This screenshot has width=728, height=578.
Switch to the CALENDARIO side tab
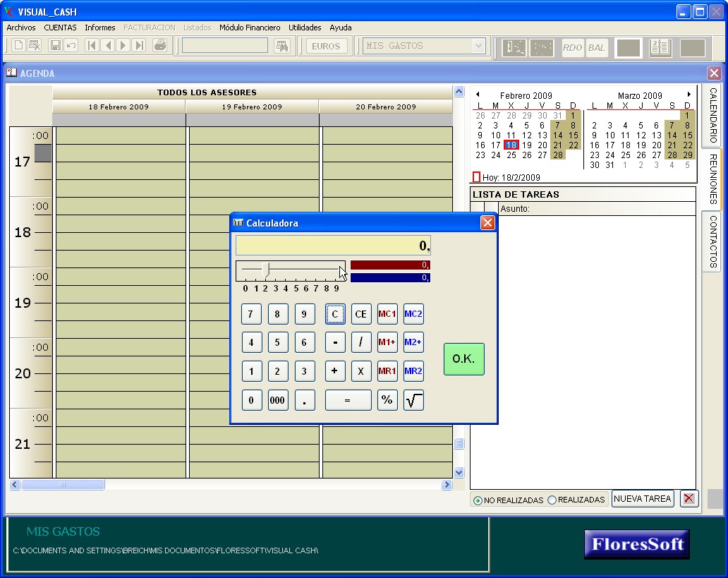[x=712, y=115]
